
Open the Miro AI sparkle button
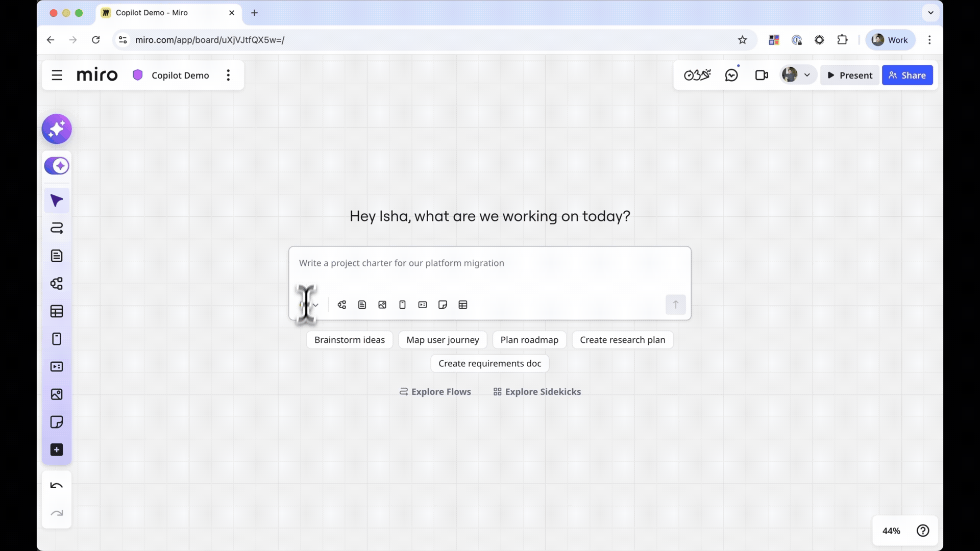(57, 129)
